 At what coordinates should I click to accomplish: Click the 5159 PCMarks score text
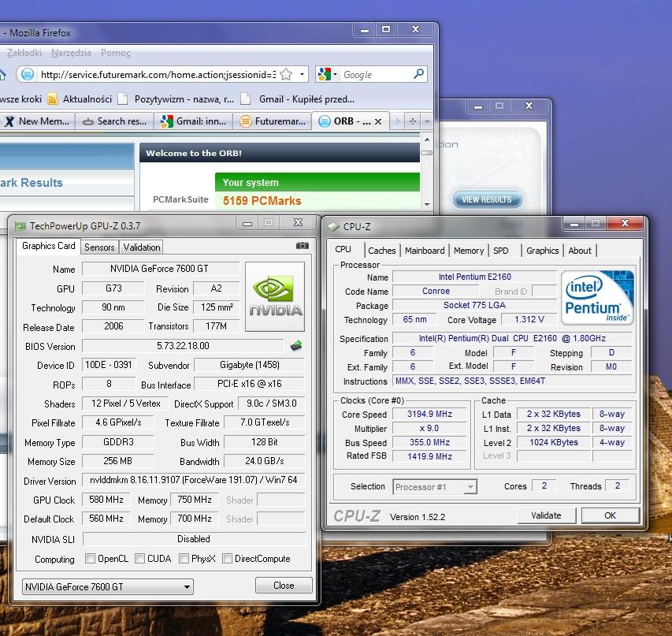tap(262, 201)
